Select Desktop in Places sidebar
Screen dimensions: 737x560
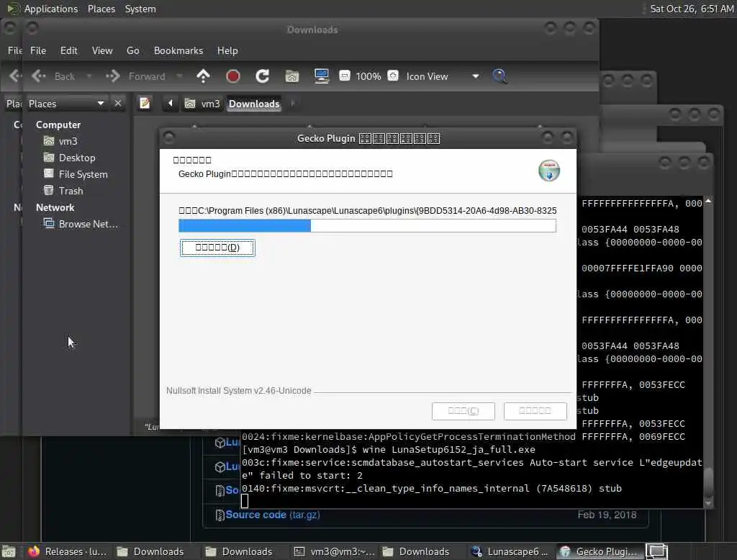click(70, 158)
